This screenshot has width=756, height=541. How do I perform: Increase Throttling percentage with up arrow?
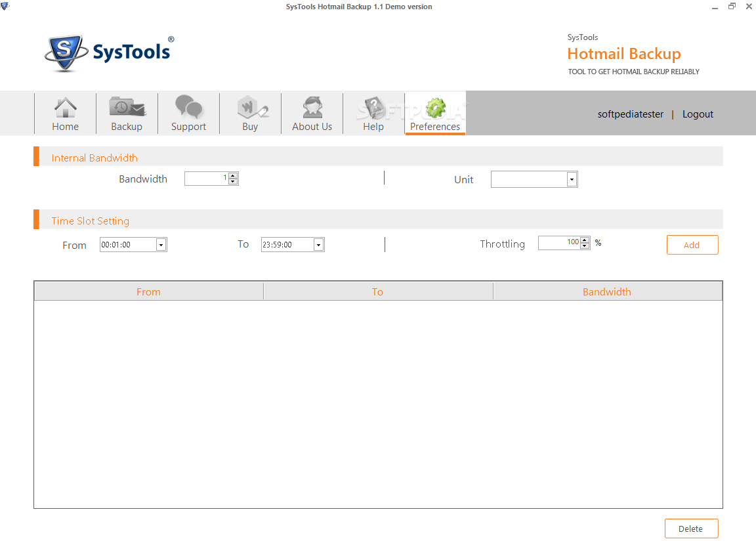[584, 240]
